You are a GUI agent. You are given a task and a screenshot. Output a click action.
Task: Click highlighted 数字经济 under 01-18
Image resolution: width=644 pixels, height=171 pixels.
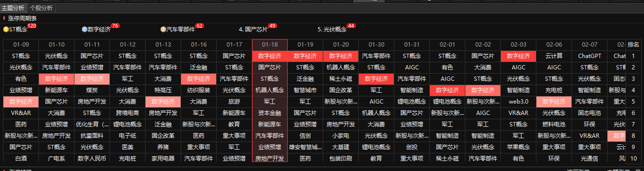click(270, 56)
